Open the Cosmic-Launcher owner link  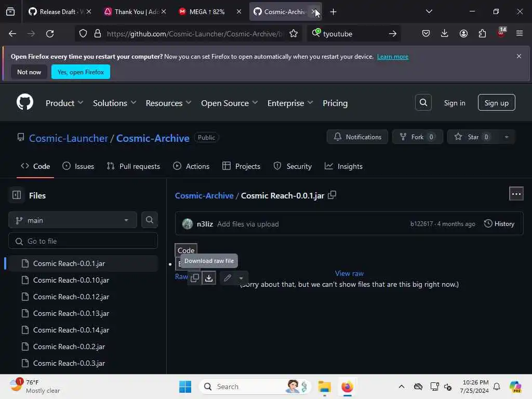click(x=68, y=138)
